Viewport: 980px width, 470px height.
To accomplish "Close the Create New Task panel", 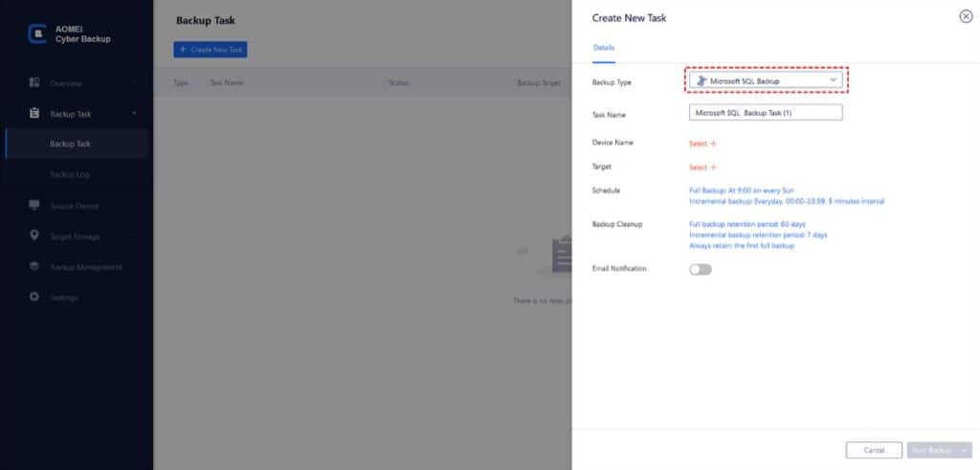I will 966,17.
